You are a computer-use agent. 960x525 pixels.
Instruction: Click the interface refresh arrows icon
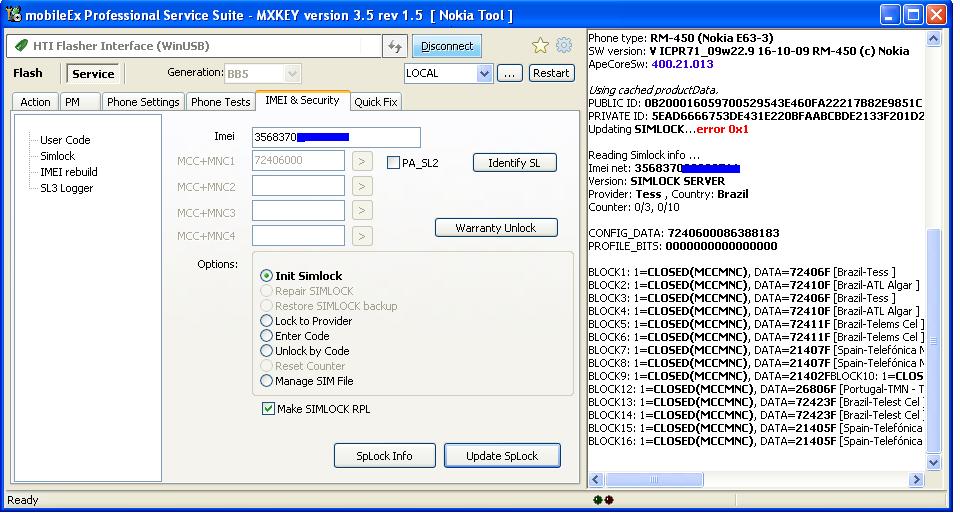coord(395,47)
